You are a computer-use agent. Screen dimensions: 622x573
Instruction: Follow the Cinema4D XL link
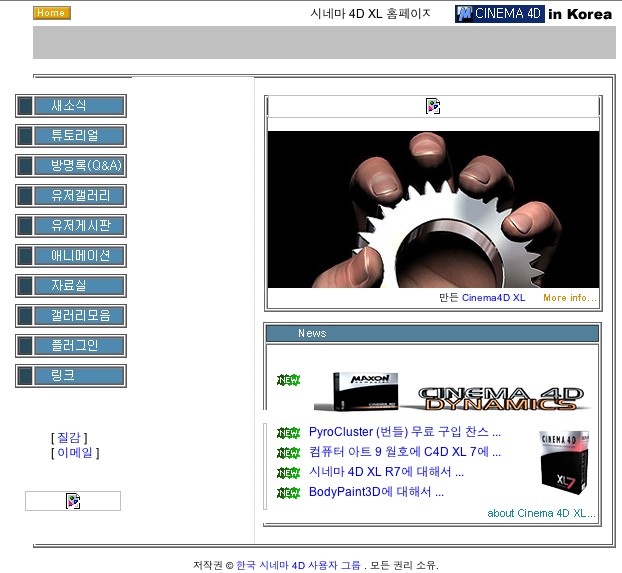coord(493,298)
